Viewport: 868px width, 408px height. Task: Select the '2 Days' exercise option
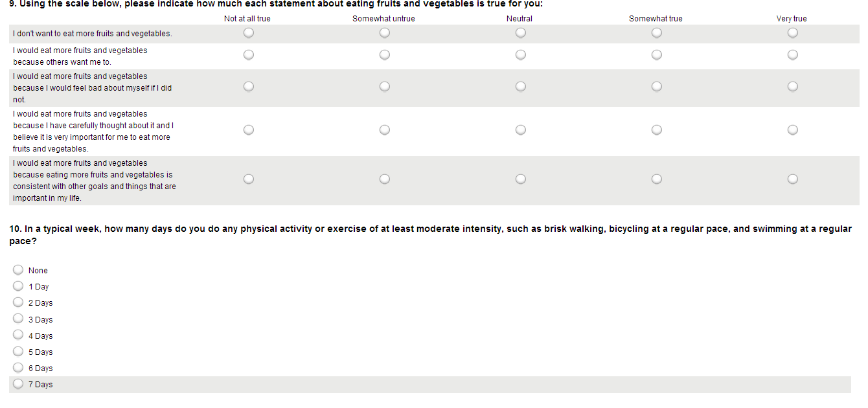pos(19,302)
